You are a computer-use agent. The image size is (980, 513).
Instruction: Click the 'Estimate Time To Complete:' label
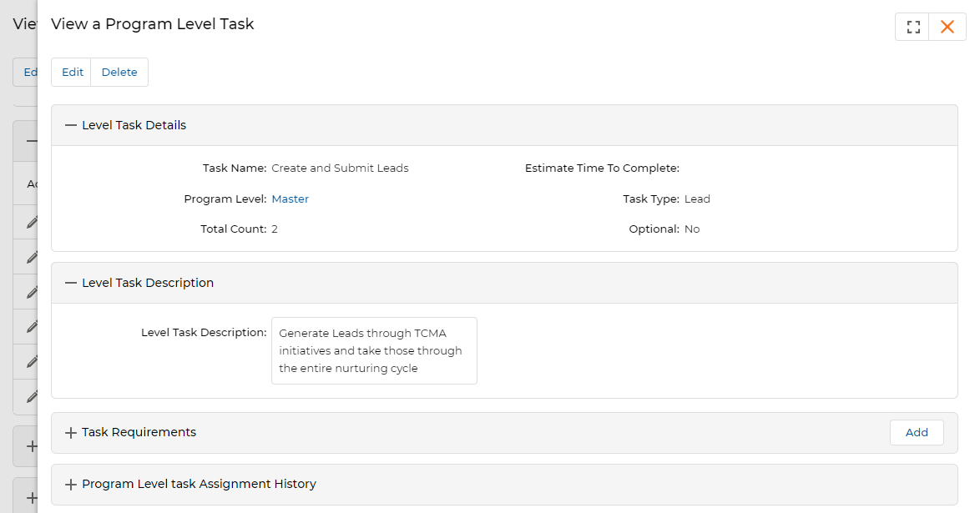(602, 168)
